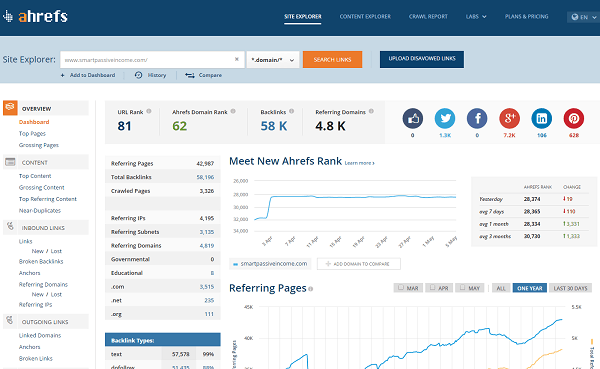The image size is (600, 369).
Task: Toggle the APR checkbox
Action: tap(432, 287)
